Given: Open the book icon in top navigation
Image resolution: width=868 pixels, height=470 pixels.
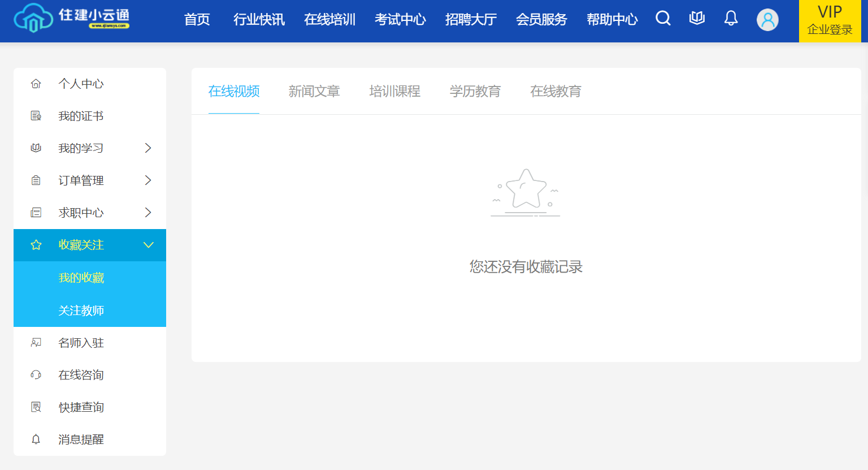Looking at the screenshot, I should pos(697,19).
